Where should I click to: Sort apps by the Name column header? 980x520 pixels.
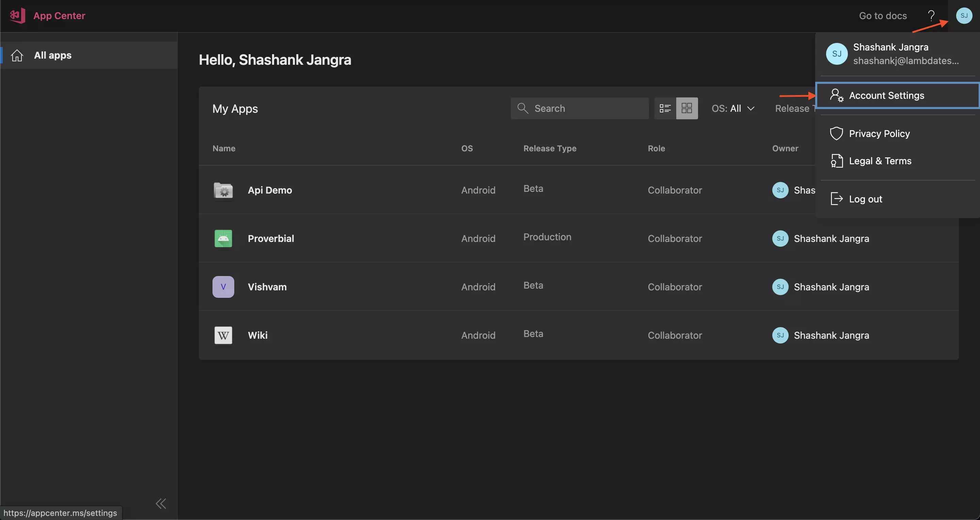pos(224,149)
